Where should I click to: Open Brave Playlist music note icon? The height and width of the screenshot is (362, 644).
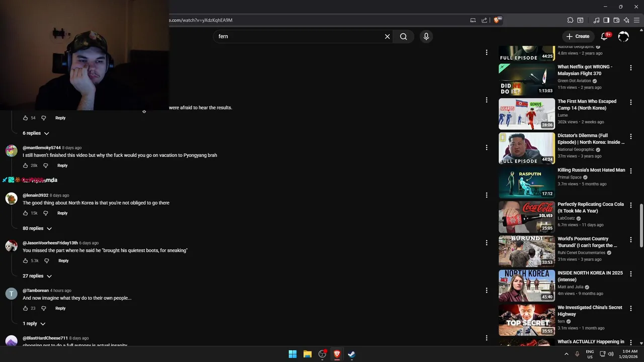tap(596, 20)
